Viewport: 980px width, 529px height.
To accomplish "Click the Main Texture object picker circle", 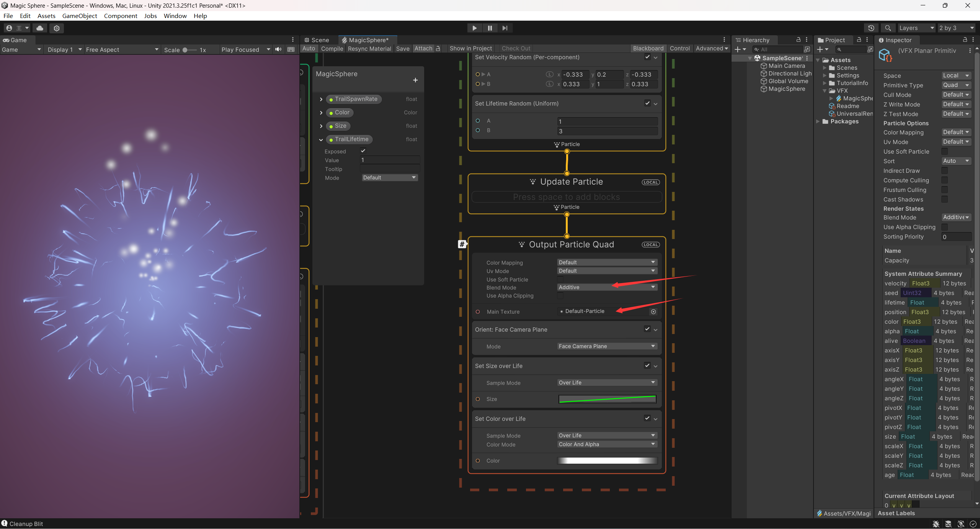I will tap(653, 312).
